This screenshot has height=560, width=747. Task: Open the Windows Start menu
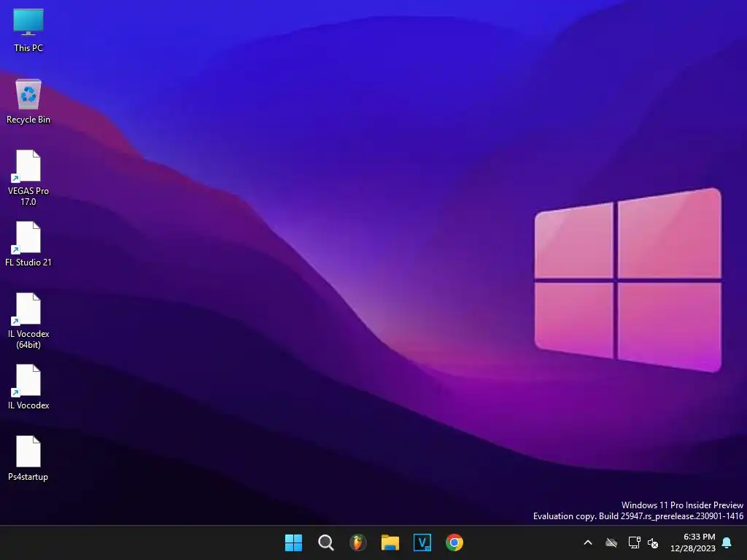click(293, 542)
